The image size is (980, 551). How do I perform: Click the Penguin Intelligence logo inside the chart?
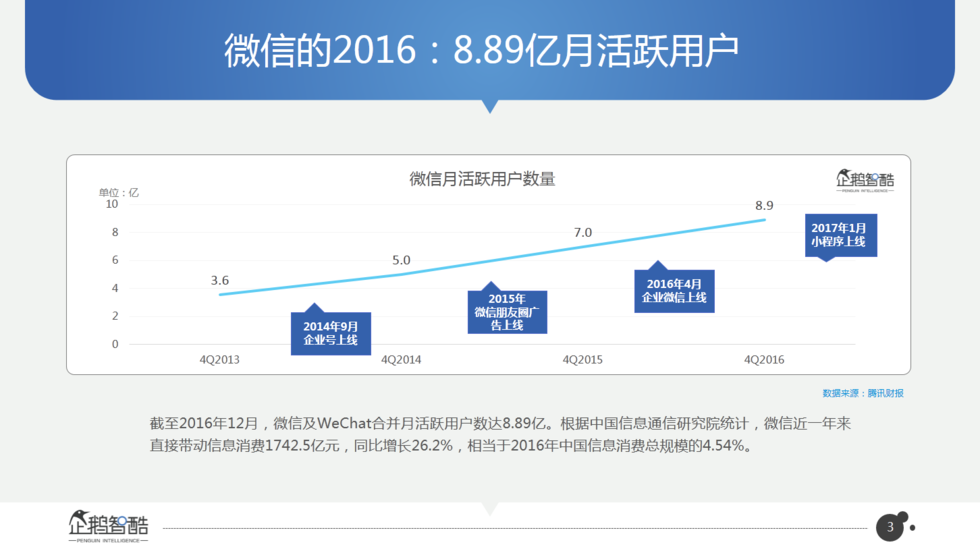coord(865,180)
